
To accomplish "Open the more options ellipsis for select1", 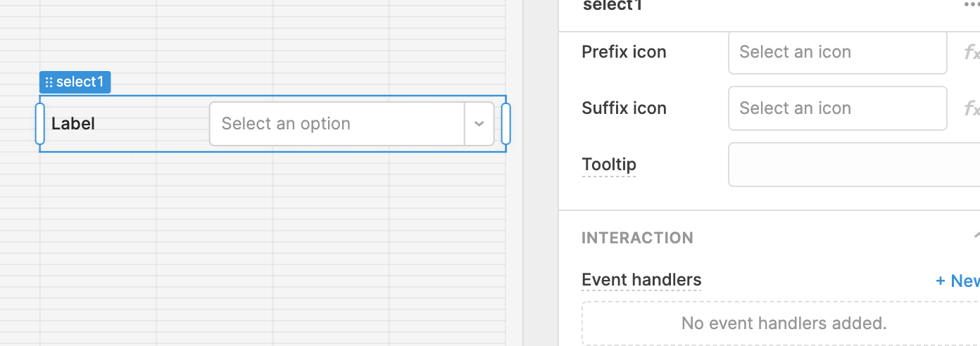I will click(972, 6).
